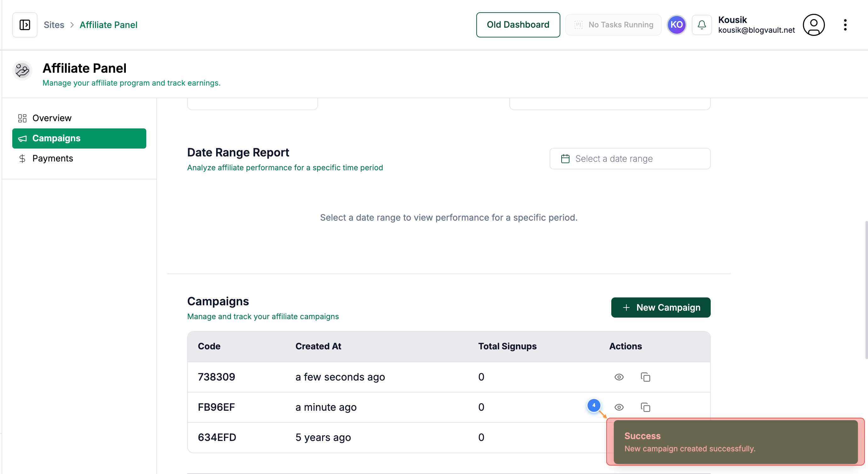Copy link for campaign 738309
868x474 pixels.
(645, 377)
